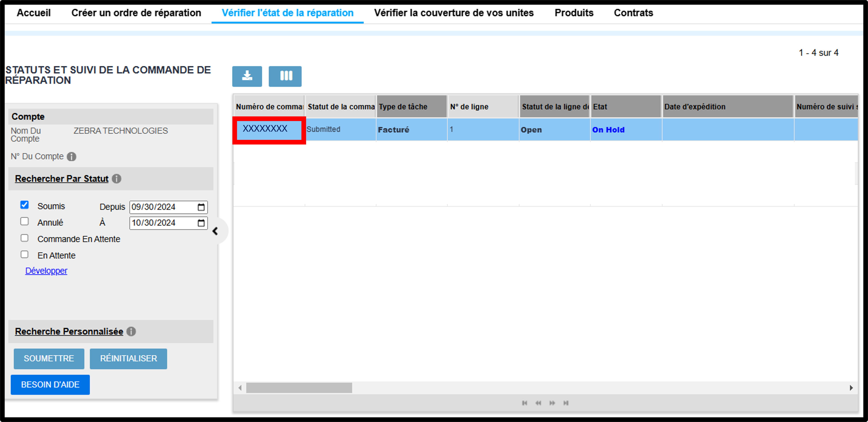Click the Compte section header

(x=111, y=117)
